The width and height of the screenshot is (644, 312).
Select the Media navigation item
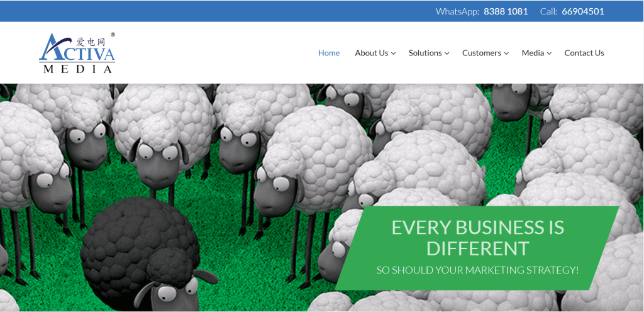pos(533,53)
